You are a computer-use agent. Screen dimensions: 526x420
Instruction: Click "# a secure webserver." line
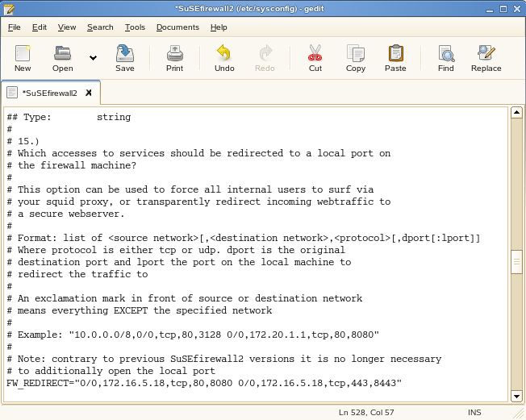pyautogui.click(x=66, y=214)
